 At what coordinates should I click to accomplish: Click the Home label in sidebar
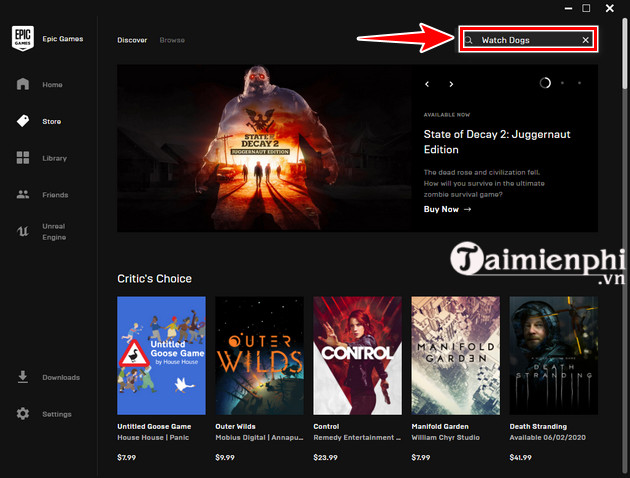coord(52,85)
